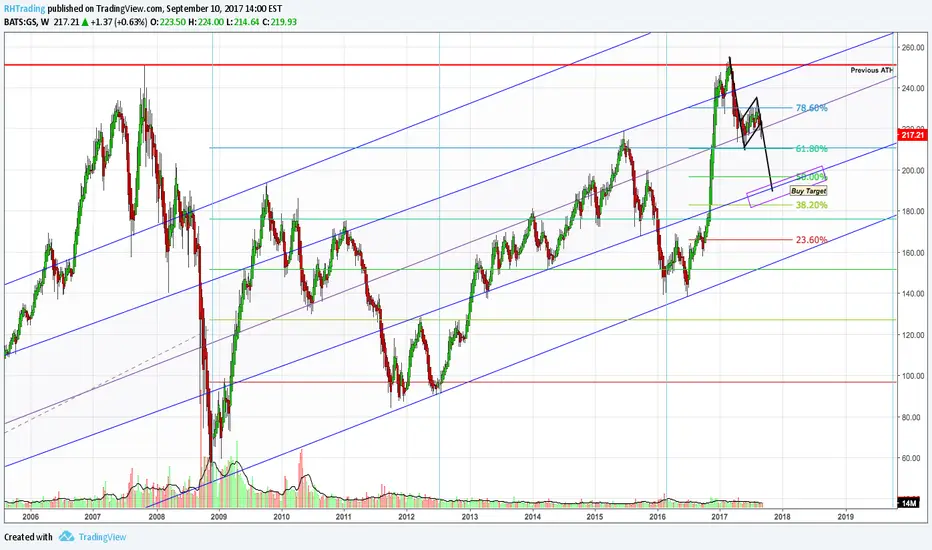This screenshot has height=550, width=932.
Task: Click the 2017 time axis label
Action: 720,517
